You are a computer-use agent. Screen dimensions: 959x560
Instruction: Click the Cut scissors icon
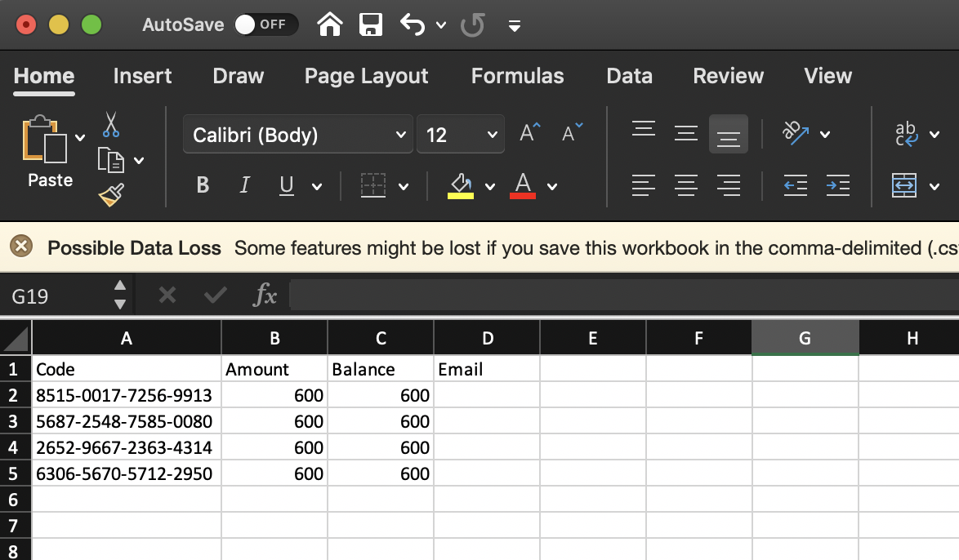[x=111, y=124]
